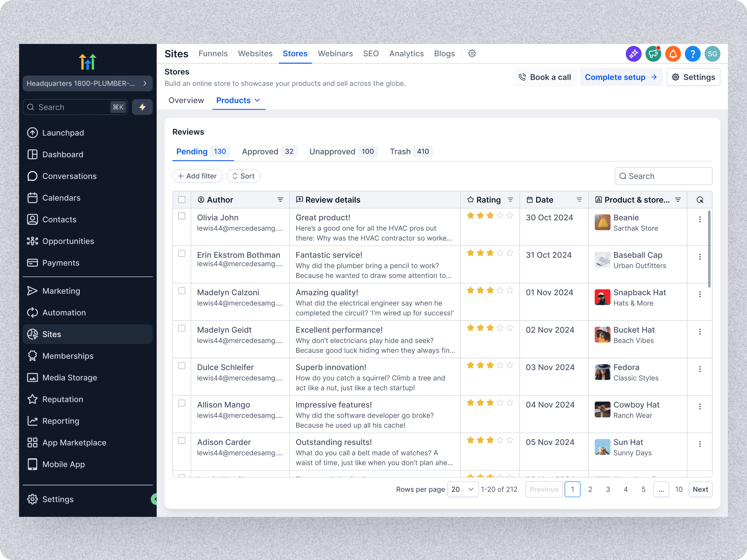Click the reviews Search input field

click(x=663, y=176)
